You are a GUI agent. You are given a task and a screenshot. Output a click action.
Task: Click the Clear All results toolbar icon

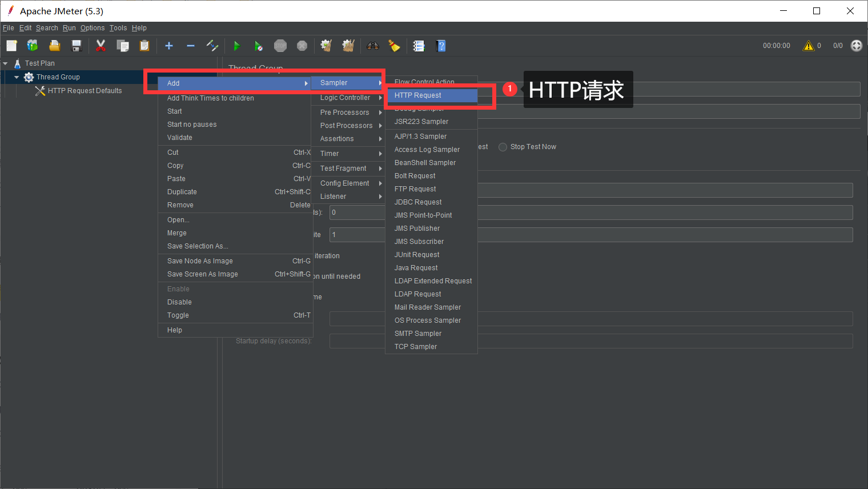[348, 46]
